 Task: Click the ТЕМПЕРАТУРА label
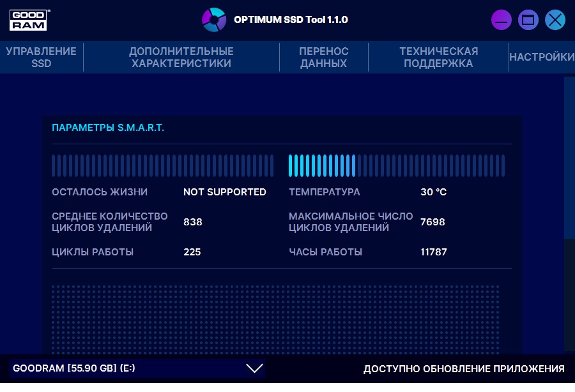pos(325,192)
